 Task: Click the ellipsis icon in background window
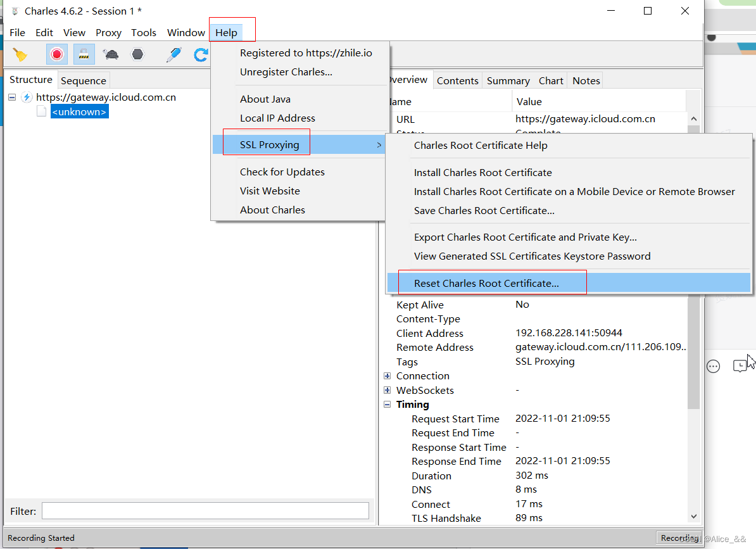pos(713,367)
